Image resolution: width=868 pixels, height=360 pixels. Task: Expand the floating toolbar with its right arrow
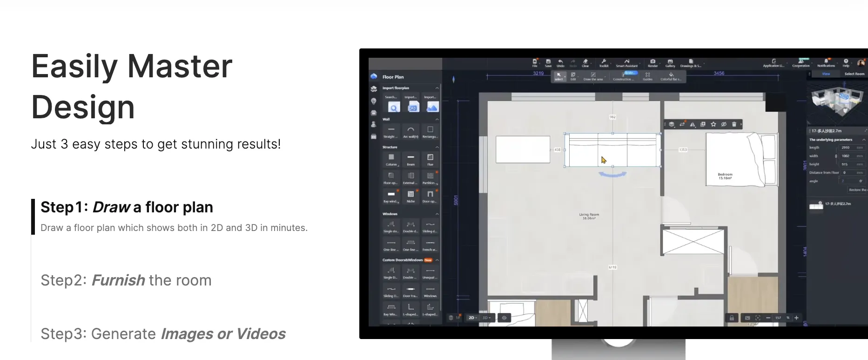741,124
